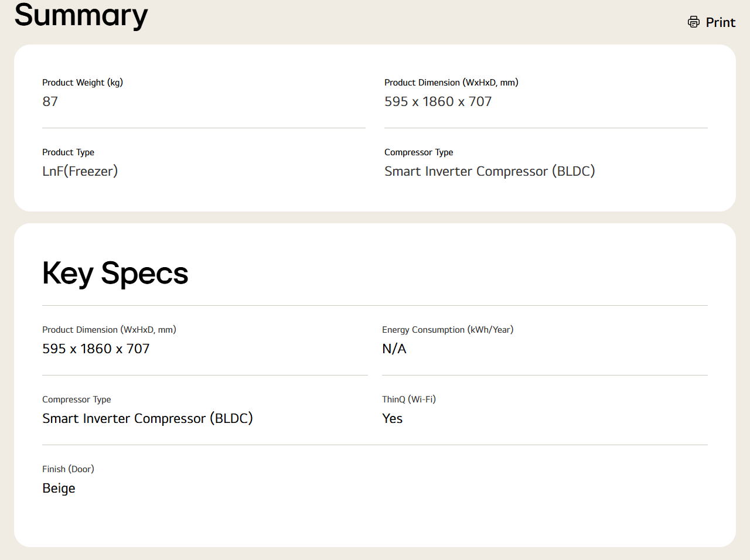Select the LnF(Freezer) product type value

point(80,171)
